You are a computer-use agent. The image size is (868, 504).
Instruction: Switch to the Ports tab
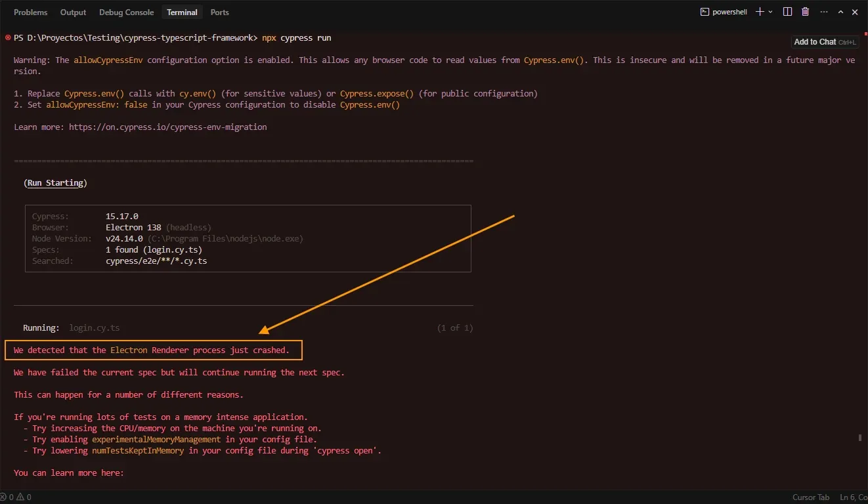[219, 12]
